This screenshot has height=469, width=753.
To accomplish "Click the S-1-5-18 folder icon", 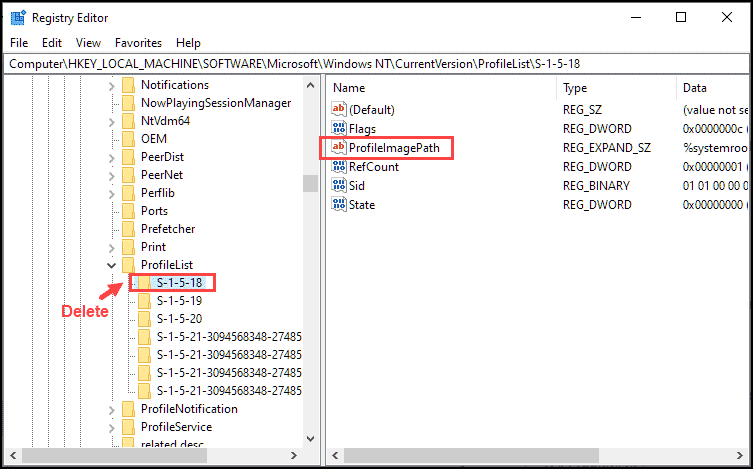I will 144,283.
